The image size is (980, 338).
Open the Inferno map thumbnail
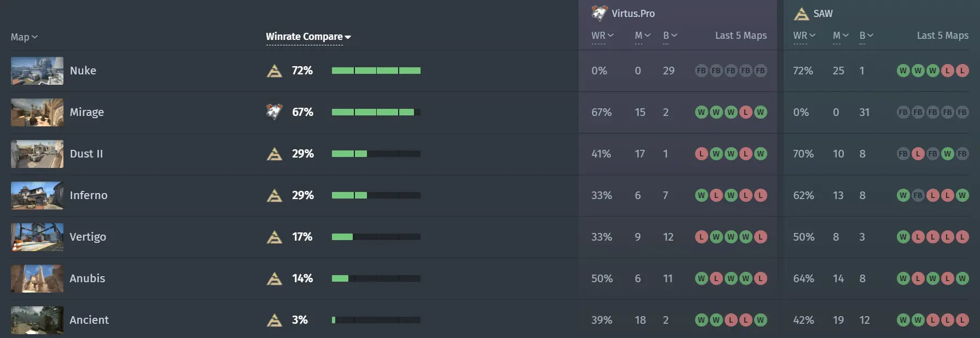37,195
